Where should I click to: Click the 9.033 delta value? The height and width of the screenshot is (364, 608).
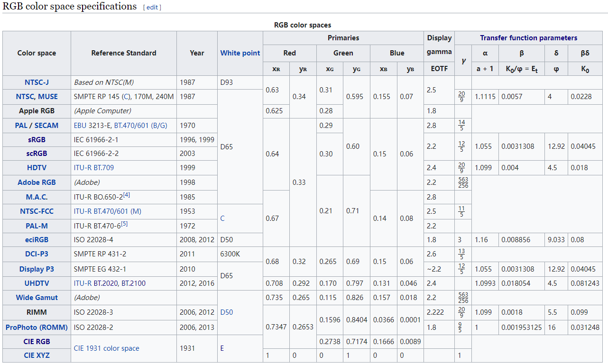(556, 240)
